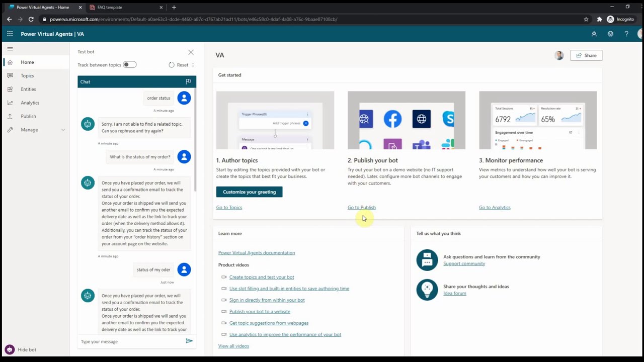The height and width of the screenshot is (362, 644).
Task: Open Sign in directly from within your bot
Action: [x=267, y=300]
